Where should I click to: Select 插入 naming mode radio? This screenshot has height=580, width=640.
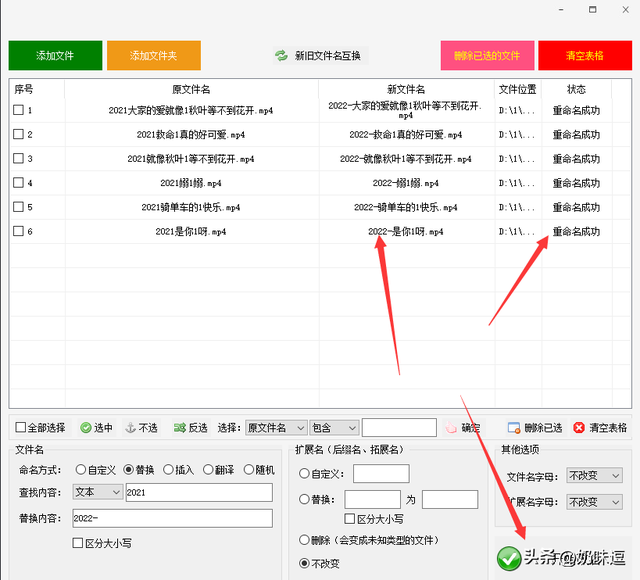168,470
